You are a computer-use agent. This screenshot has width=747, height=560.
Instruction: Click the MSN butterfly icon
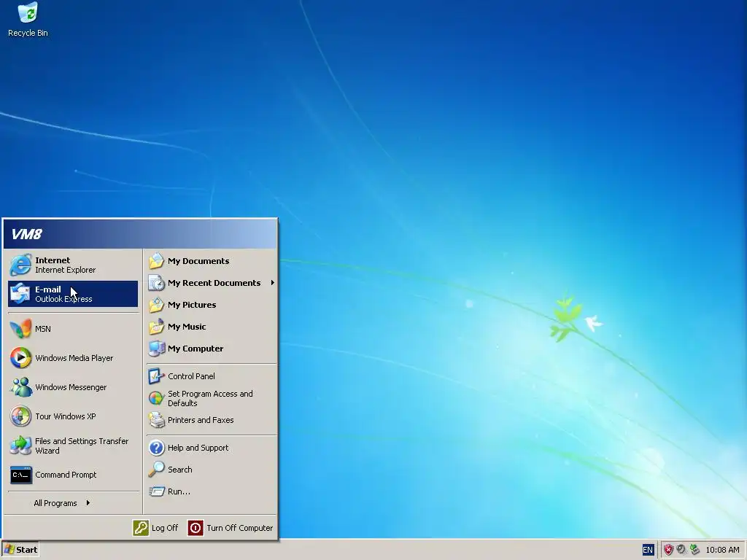tap(20, 329)
